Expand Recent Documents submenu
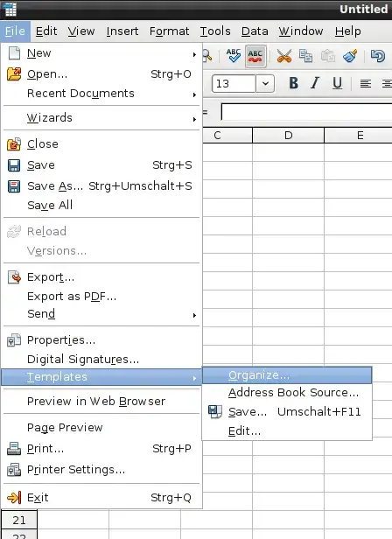Screen dimensions: 392x539 pos(101,93)
